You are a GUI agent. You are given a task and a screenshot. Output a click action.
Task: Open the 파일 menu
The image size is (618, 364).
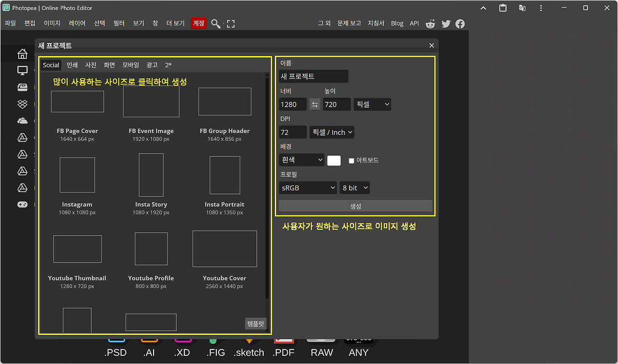[10, 23]
